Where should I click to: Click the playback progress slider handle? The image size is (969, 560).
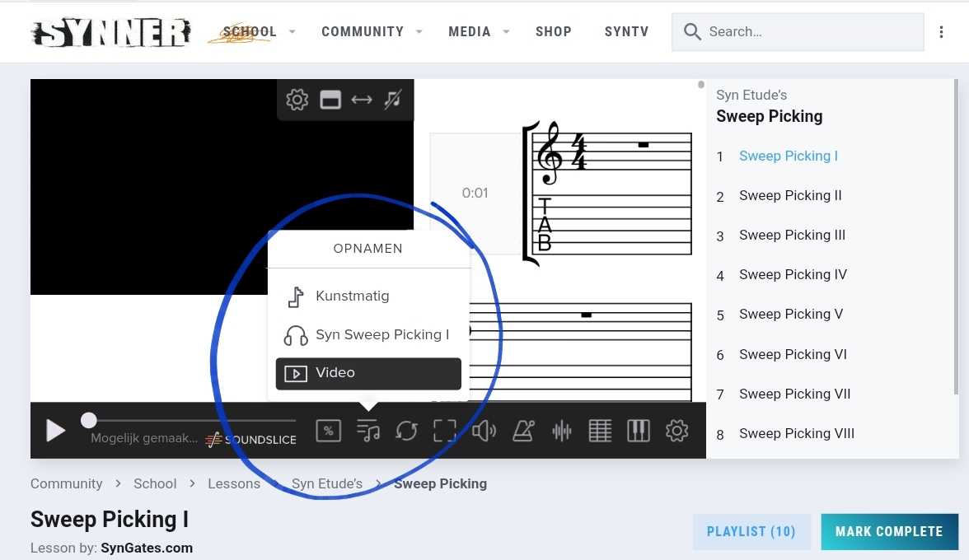pos(88,421)
